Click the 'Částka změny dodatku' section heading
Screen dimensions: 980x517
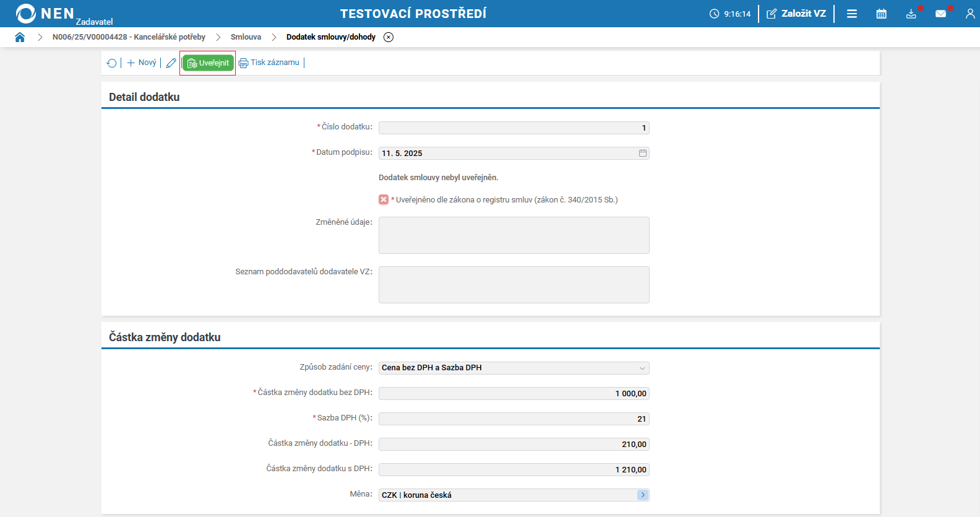tap(165, 337)
